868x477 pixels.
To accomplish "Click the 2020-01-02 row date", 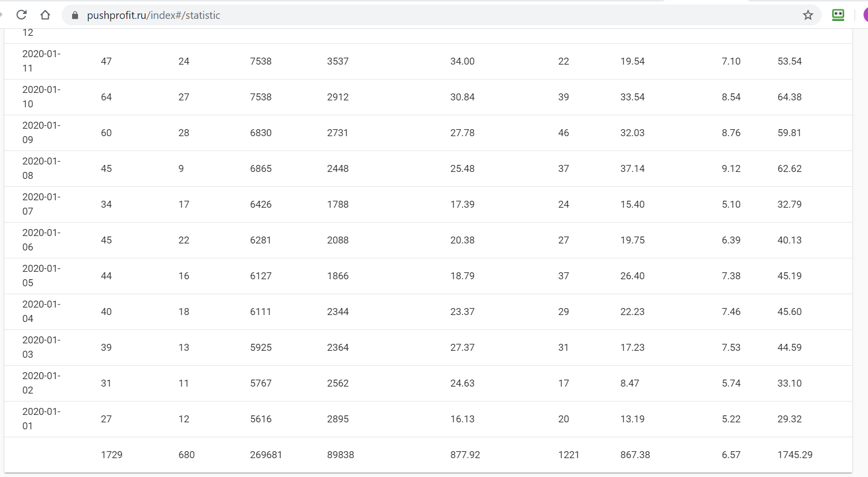I will pos(41,383).
